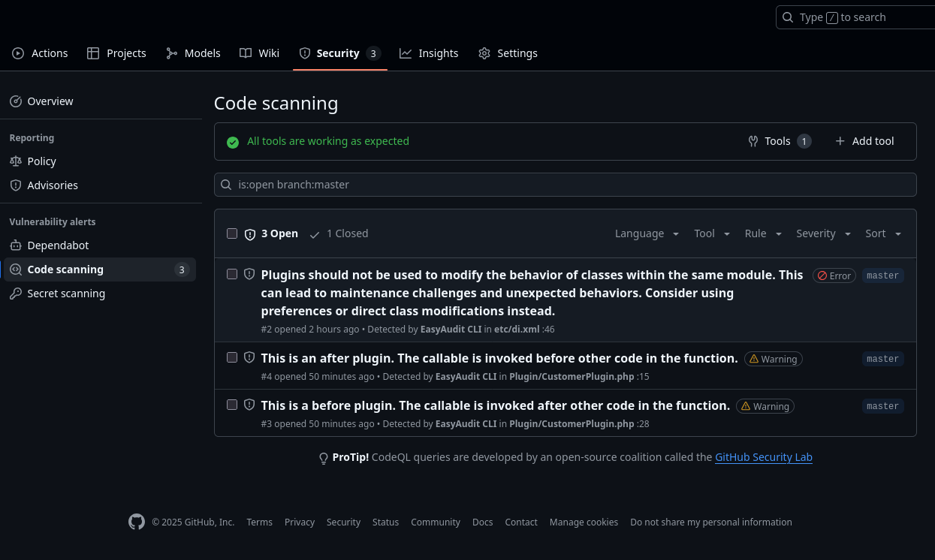
Task: Open the 'Plugins should not be used' alert
Action: pos(532,293)
